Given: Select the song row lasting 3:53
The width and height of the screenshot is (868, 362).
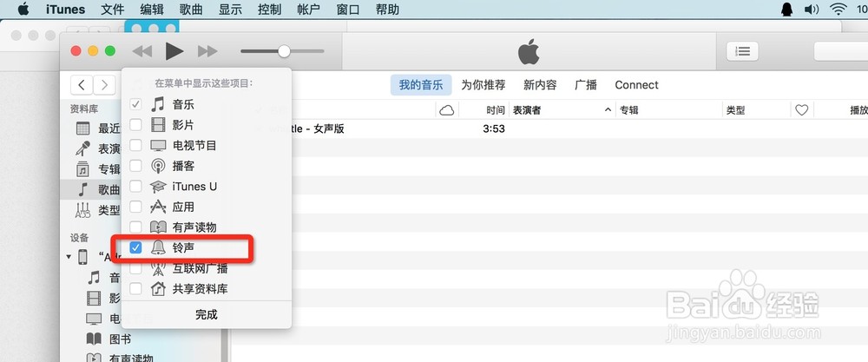Looking at the screenshot, I should [x=549, y=129].
